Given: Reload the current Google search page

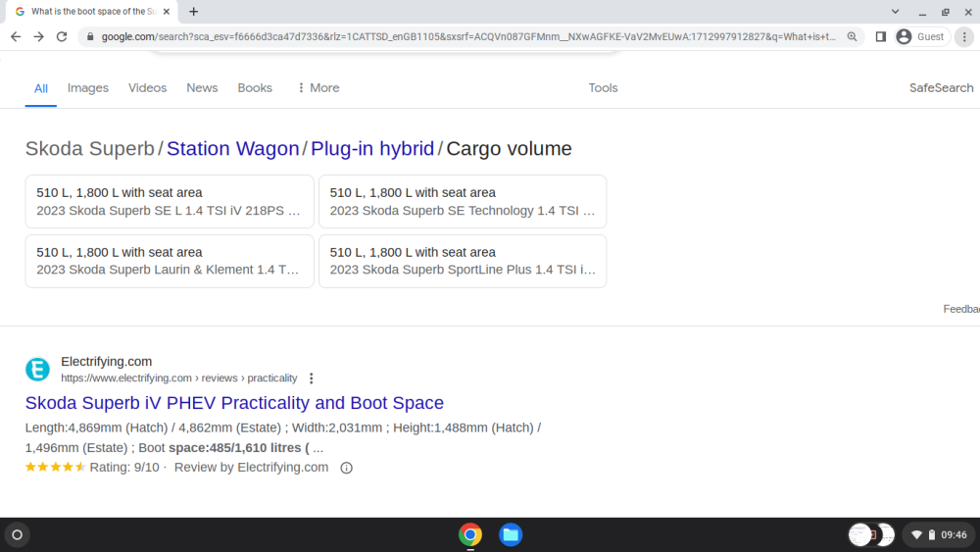Looking at the screenshot, I should click(61, 37).
